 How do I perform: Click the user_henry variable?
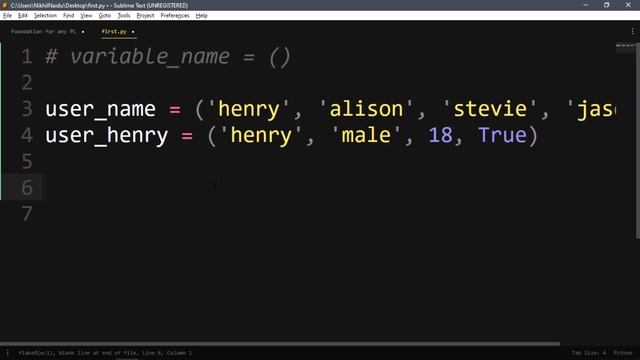107,136
